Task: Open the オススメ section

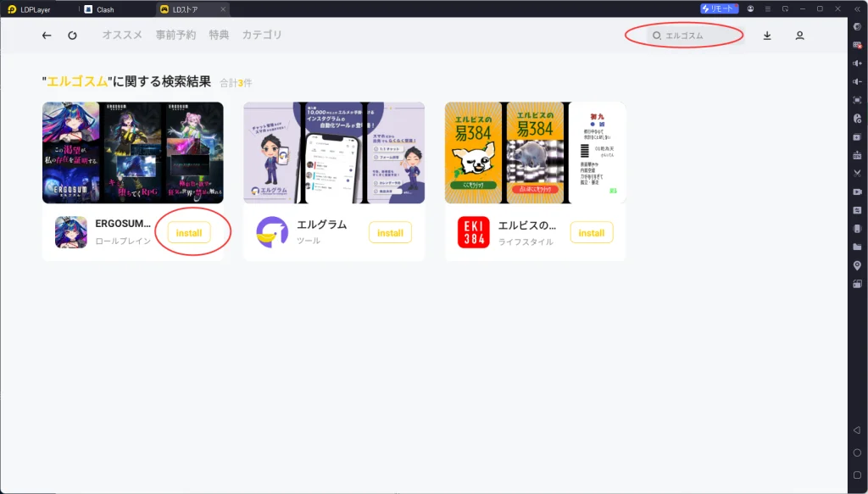Action: pos(122,35)
